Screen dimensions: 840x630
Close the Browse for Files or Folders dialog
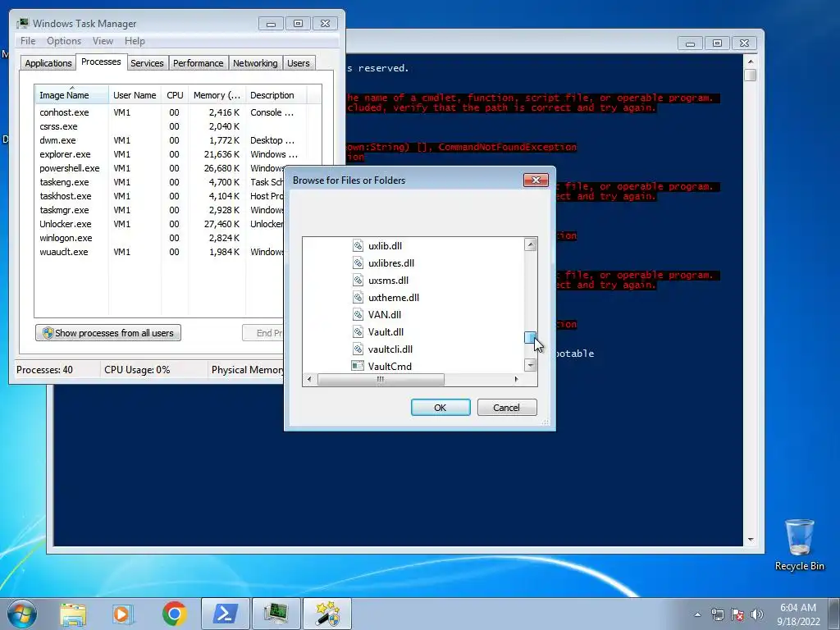[x=536, y=180]
